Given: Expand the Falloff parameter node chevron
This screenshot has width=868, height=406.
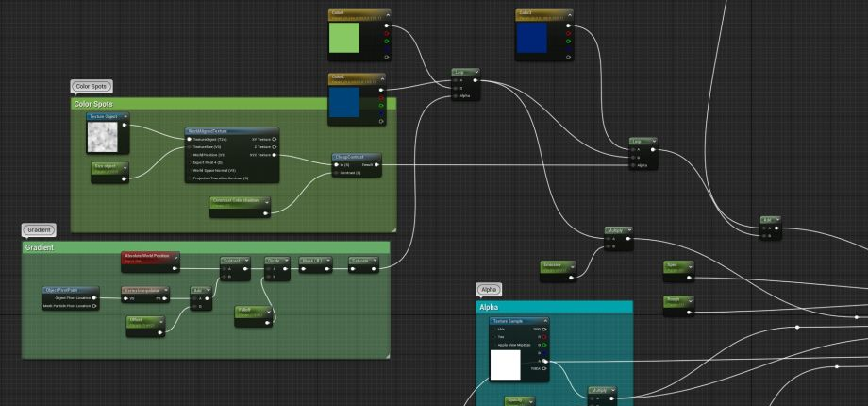Looking at the screenshot, I should [268, 311].
